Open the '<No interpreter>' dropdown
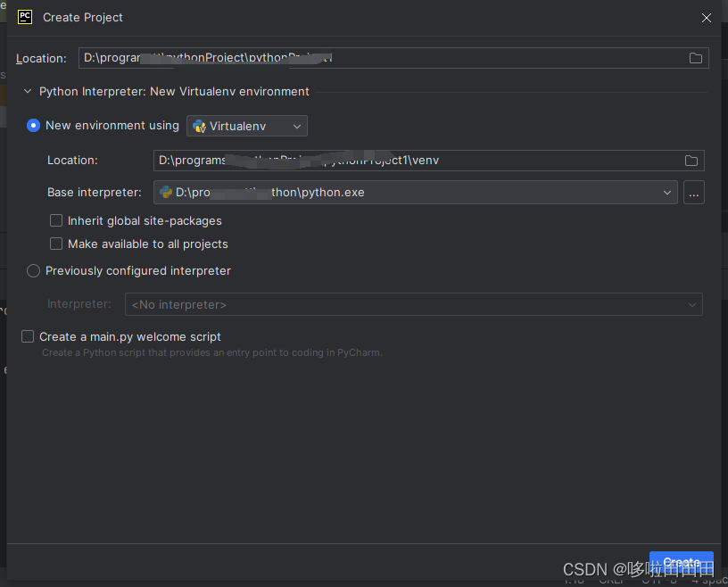 coord(692,304)
